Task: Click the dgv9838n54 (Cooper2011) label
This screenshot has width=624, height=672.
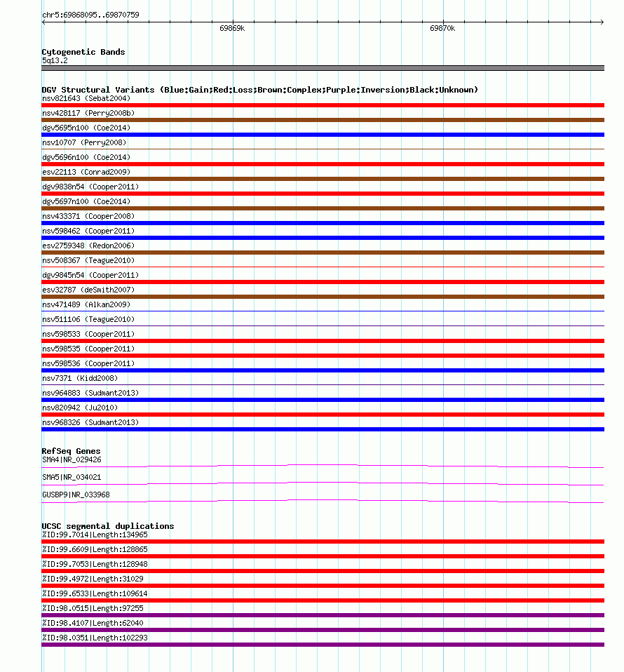Action: point(90,187)
